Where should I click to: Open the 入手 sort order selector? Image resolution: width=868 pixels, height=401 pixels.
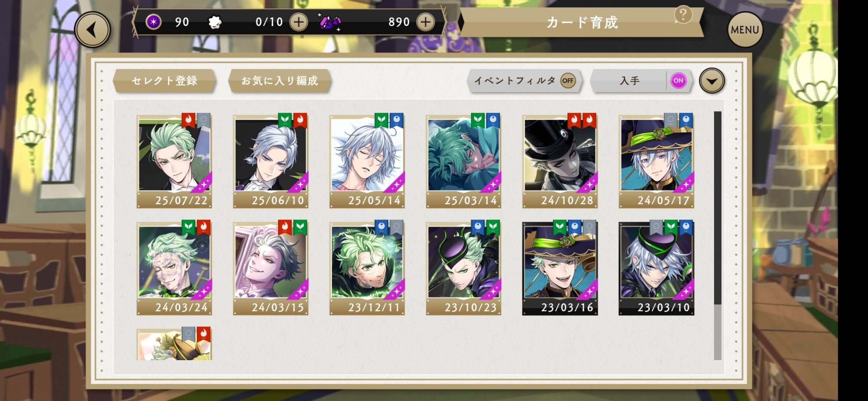629,81
